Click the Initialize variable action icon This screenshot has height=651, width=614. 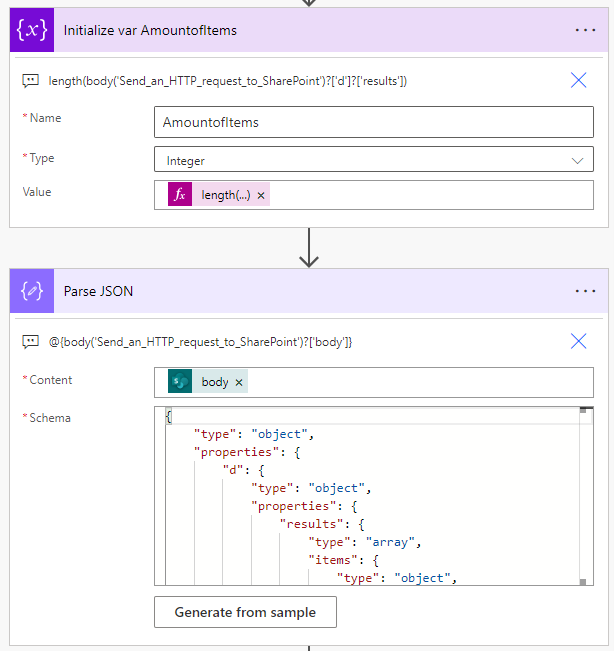coord(32,30)
